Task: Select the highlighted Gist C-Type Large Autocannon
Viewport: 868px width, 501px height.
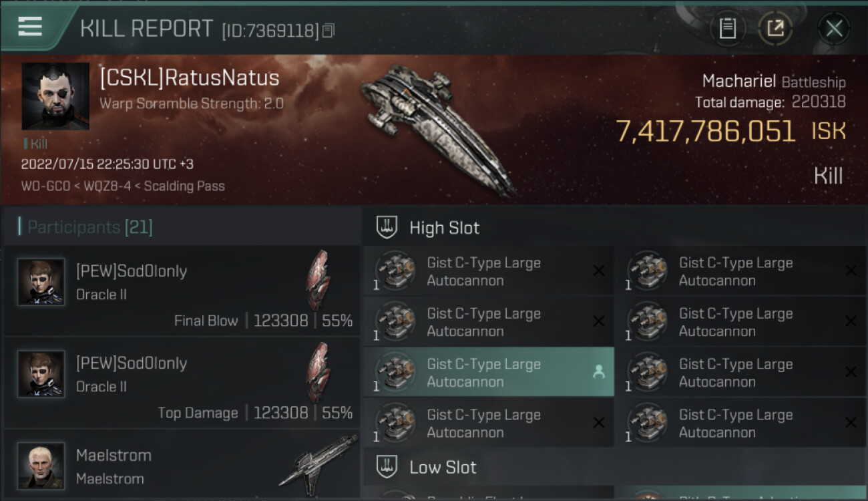Action: [x=483, y=373]
